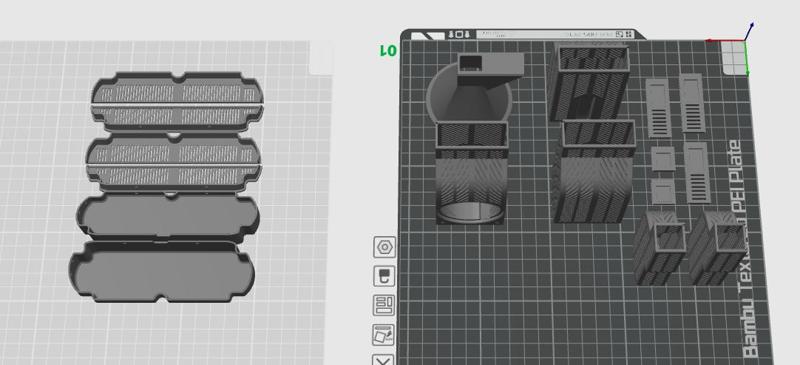Select the tall mesh box at top center

[x=589, y=81]
